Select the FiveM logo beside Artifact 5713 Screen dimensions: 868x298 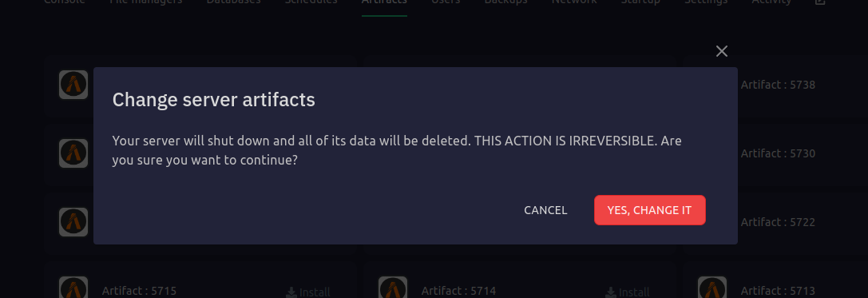point(712,288)
